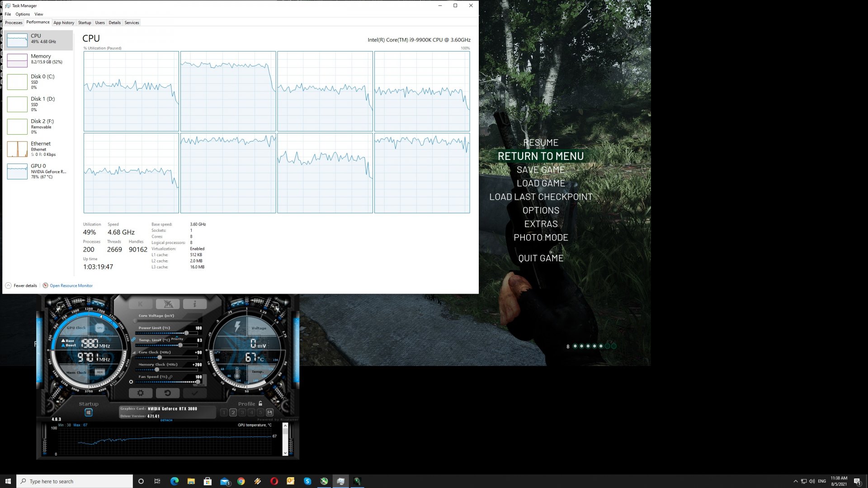Toggle the profile lock icon
Screen dimensions: 868x488
(260, 404)
